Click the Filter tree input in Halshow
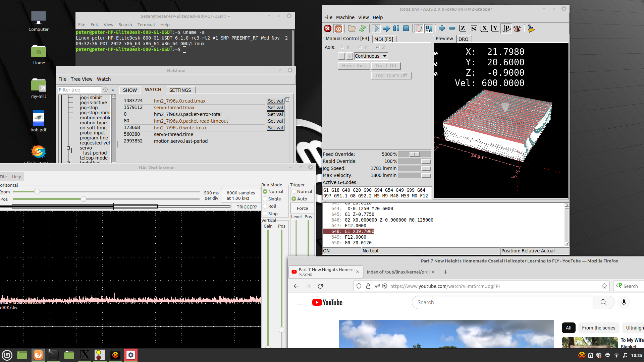The width and height of the screenshot is (644, 362). pos(79,90)
